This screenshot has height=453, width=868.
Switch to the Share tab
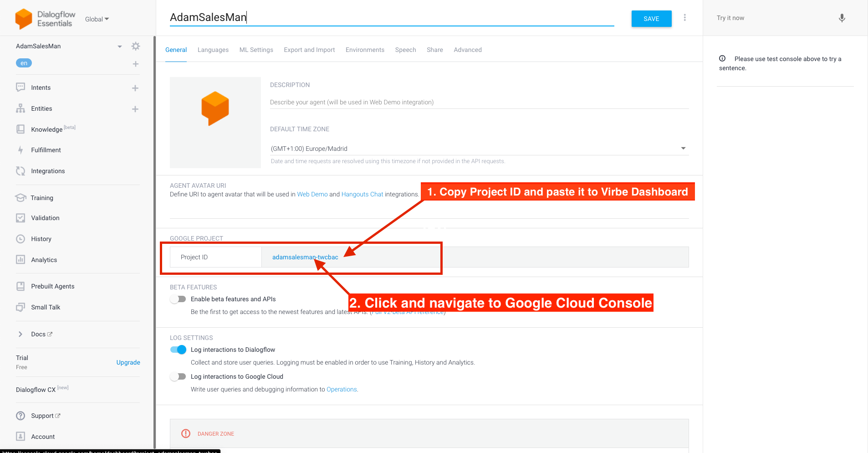point(434,50)
